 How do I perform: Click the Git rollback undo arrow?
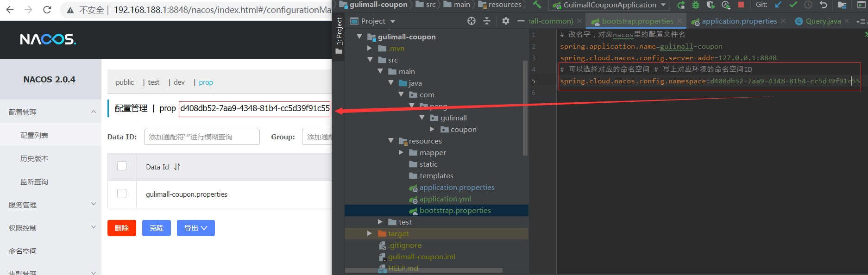823,5
